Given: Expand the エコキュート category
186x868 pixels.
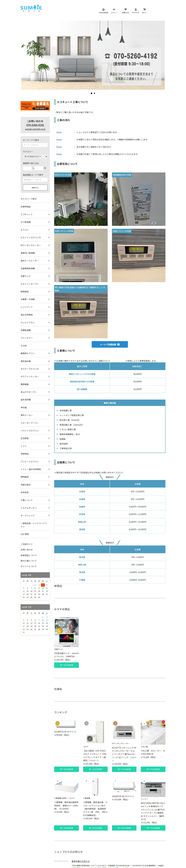Looking at the screenshot, I should tap(49, 214).
